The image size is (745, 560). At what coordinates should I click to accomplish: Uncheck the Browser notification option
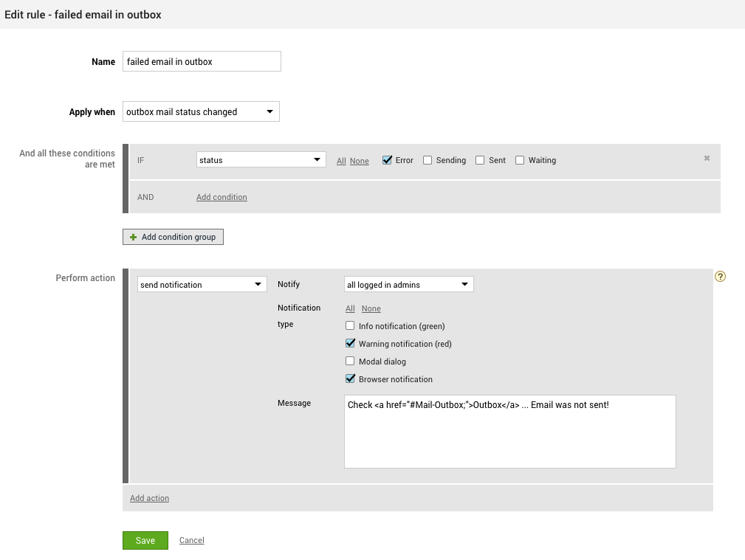pos(351,379)
